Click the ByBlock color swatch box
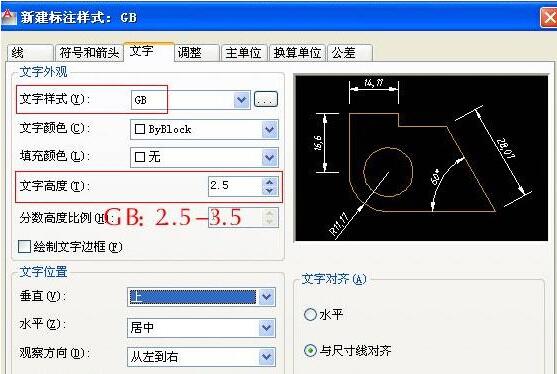The height and width of the screenshot is (374, 557). (140, 129)
